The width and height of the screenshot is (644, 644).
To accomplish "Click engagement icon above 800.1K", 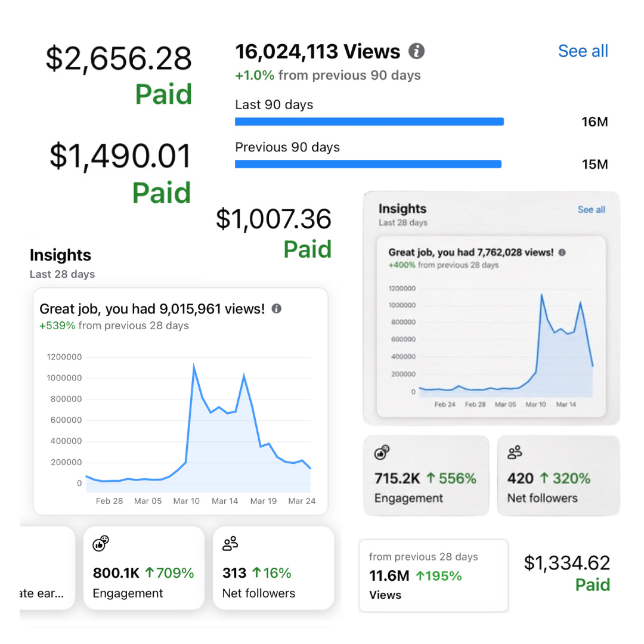I will coord(101,543).
